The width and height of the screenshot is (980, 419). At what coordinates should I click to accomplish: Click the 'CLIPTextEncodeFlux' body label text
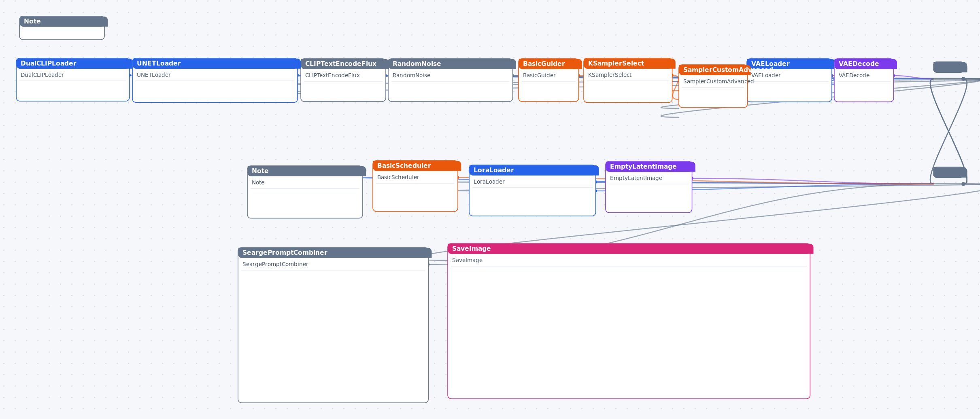pos(332,75)
